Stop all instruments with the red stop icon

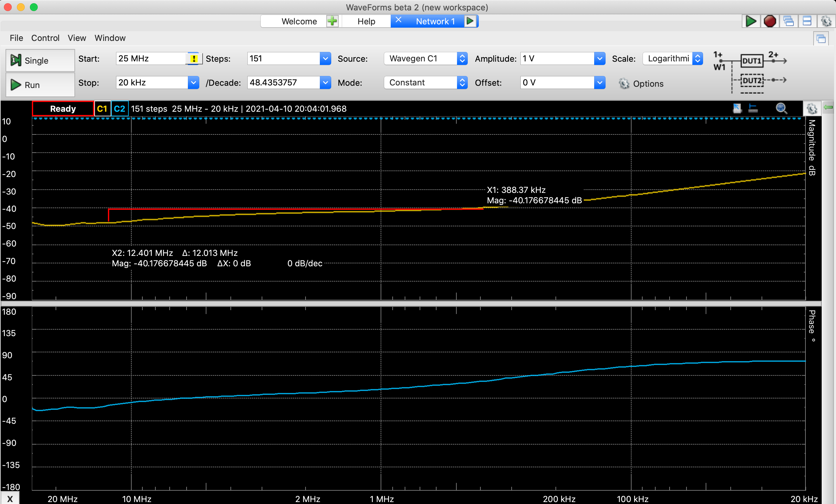point(769,21)
